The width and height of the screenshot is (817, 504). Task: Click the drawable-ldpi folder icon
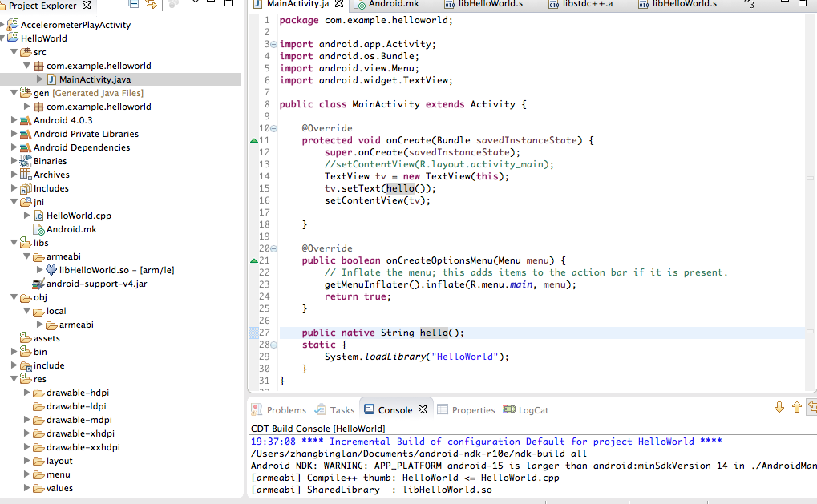click(x=38, y=406)
